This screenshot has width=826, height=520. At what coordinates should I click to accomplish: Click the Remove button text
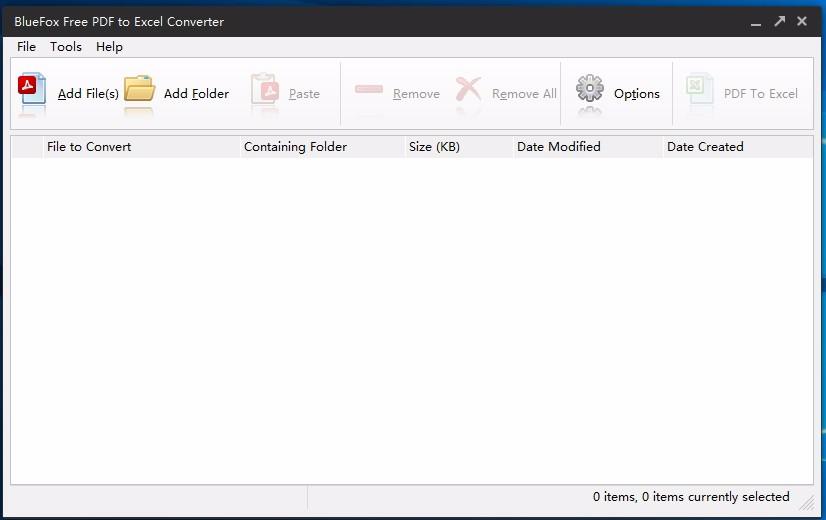tap(416, 94)
